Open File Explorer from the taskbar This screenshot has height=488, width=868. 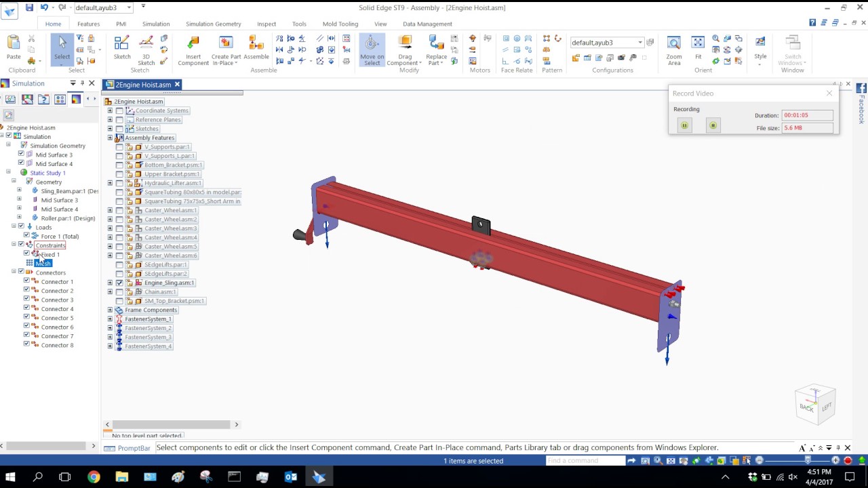coord(121,477)
